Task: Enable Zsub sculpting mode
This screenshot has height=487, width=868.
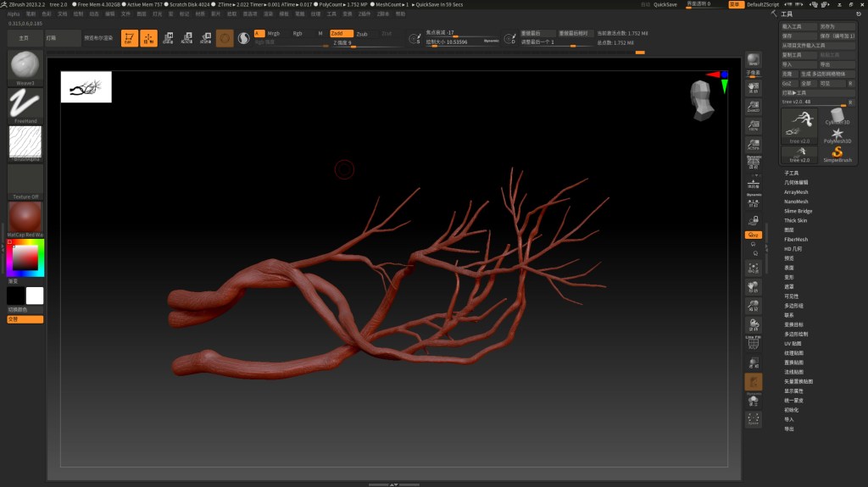Action: [x=362, y=33]
